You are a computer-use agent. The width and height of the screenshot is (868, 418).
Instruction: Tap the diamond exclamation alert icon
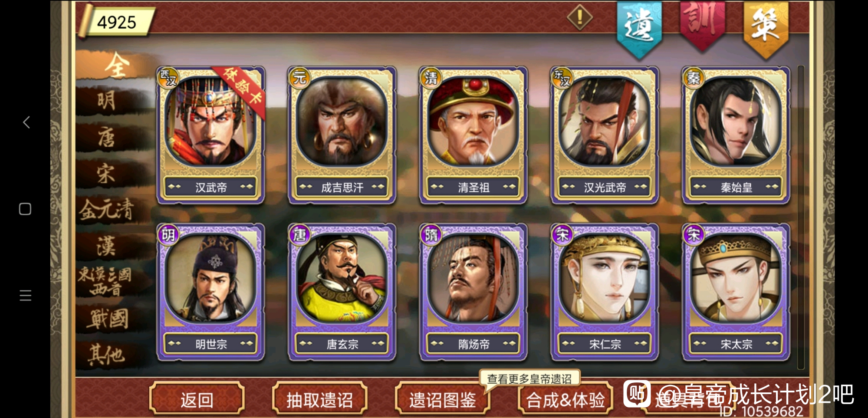pyautogui.click(x=579, y=17)
